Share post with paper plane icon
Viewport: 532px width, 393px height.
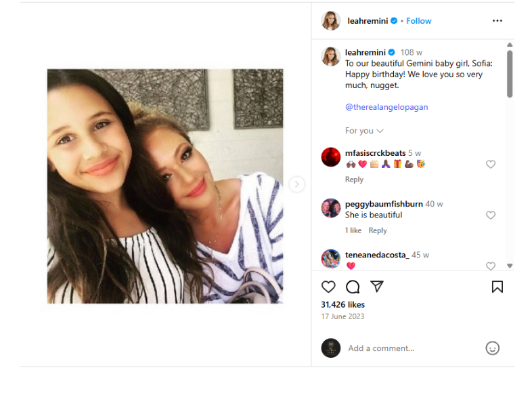(377, 287)
